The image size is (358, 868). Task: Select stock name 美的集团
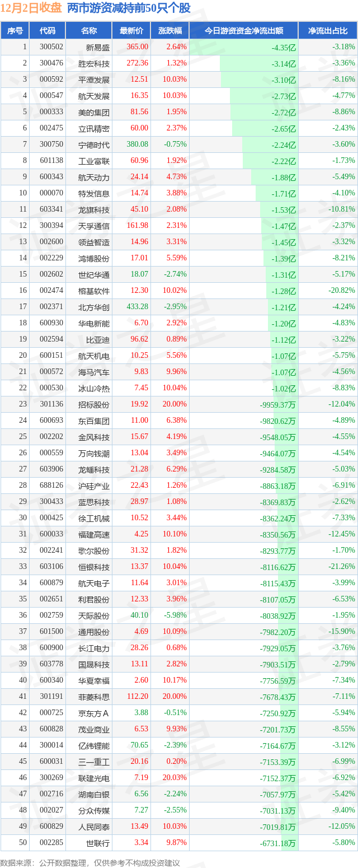(94, 112)
